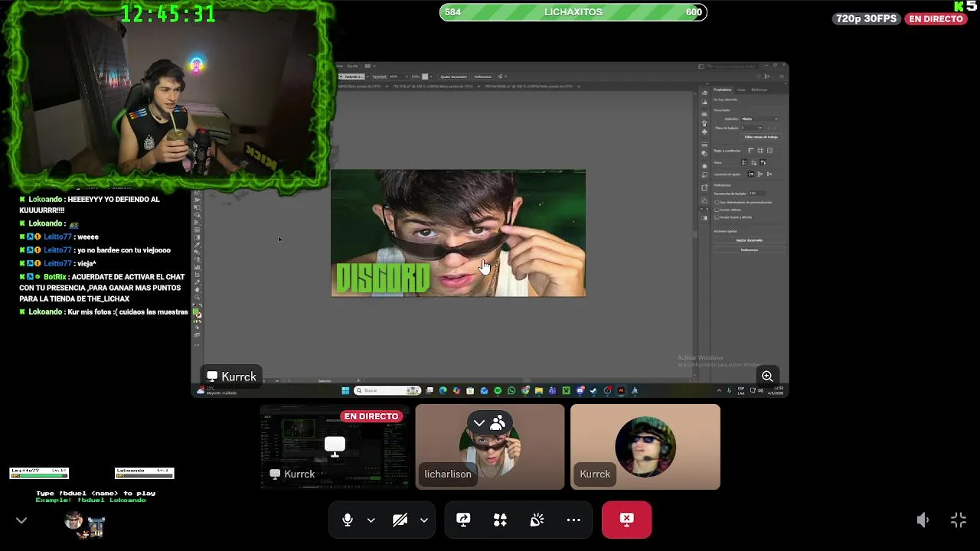Click the align icon after Preferencias

pos(501,77)
